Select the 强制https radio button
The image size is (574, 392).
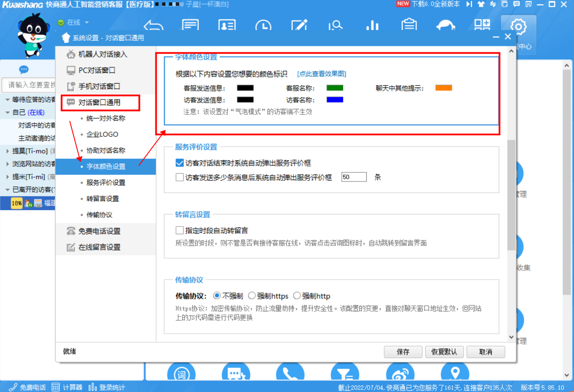[252, 296]
